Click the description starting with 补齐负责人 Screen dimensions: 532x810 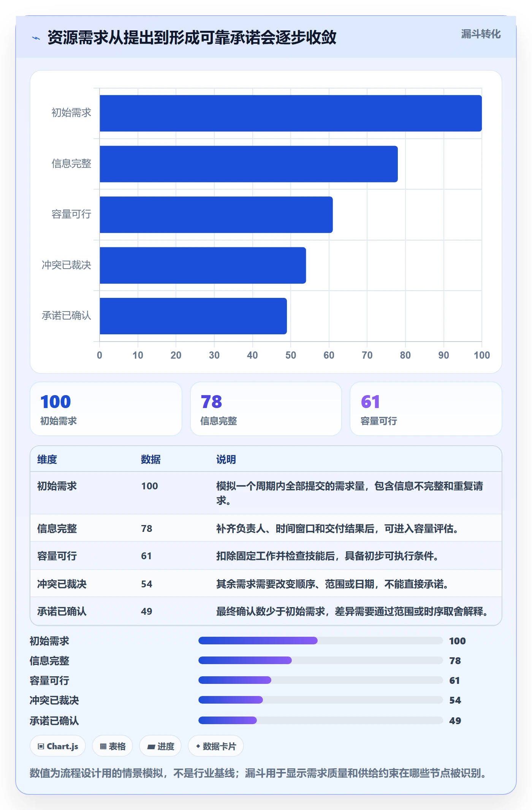click(337, 528)
